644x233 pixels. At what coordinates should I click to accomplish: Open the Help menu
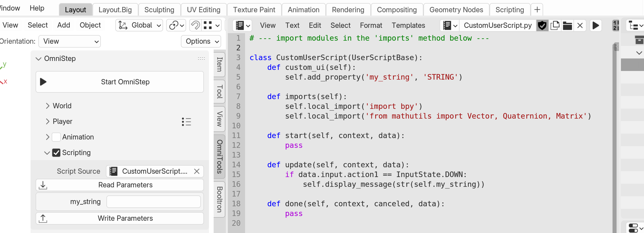[x=37, y=8]
